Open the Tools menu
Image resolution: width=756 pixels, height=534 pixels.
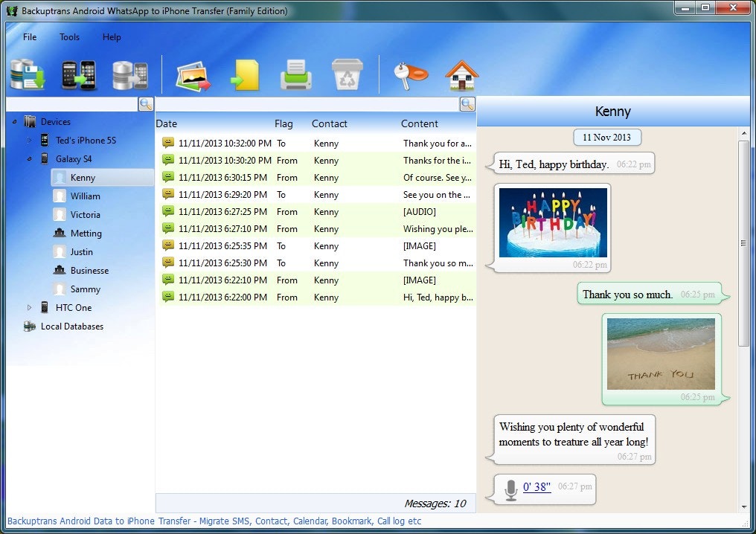point(69,36)
